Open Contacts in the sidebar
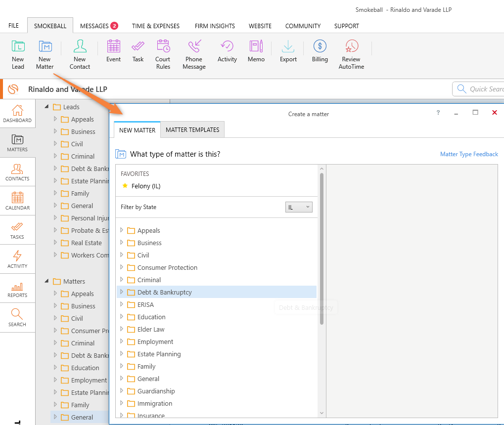 coord(17,172)
